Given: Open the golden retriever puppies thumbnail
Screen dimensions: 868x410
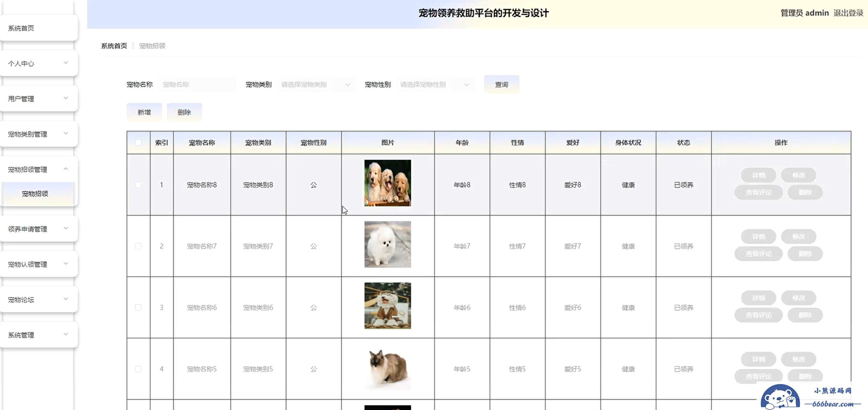Looking at the screenshot, I should [x=388, y=183].
